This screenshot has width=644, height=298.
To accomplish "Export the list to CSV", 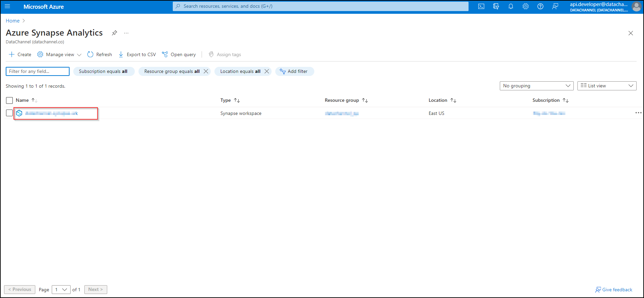I will pyautogui.click(x=137, y=54).
